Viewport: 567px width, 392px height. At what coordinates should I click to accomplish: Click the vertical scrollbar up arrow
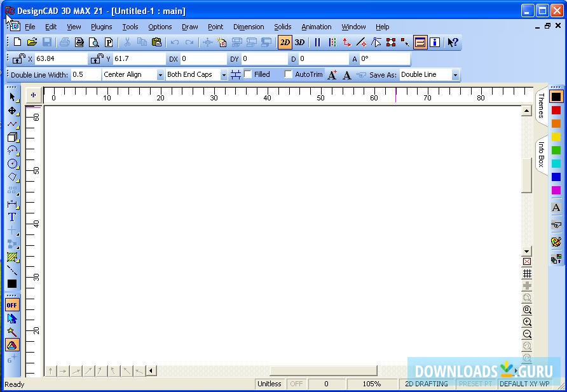526,111
